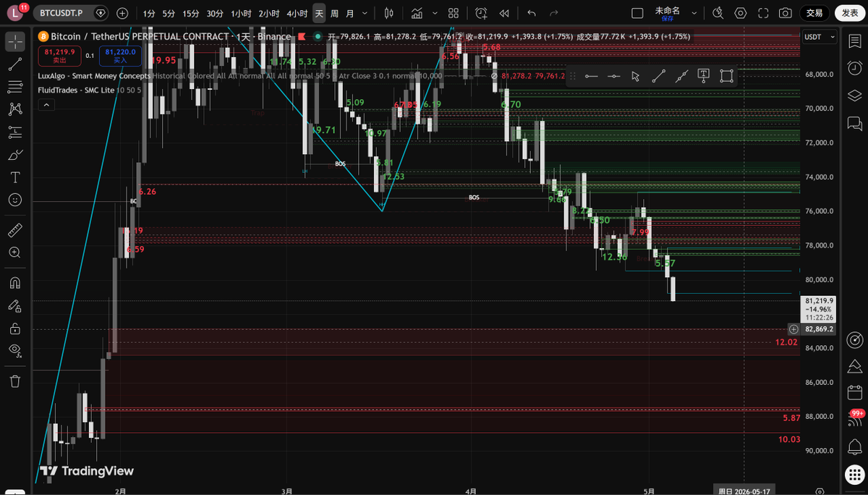This screenshot has height=495, width=868.
Task: Take a chart snapshot with camera icon
Action: [x=785, y=13]
